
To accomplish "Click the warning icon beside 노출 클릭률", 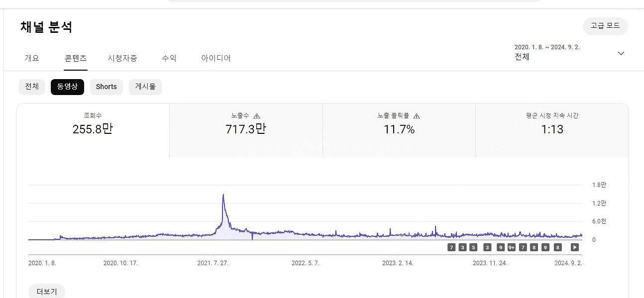I will tap(417, 116).
